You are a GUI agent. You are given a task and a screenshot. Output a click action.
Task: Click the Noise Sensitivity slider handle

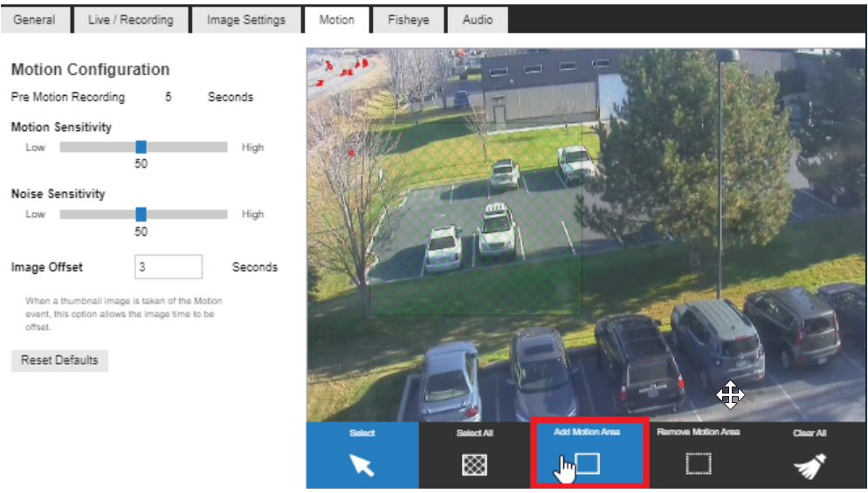coord(141,215)
